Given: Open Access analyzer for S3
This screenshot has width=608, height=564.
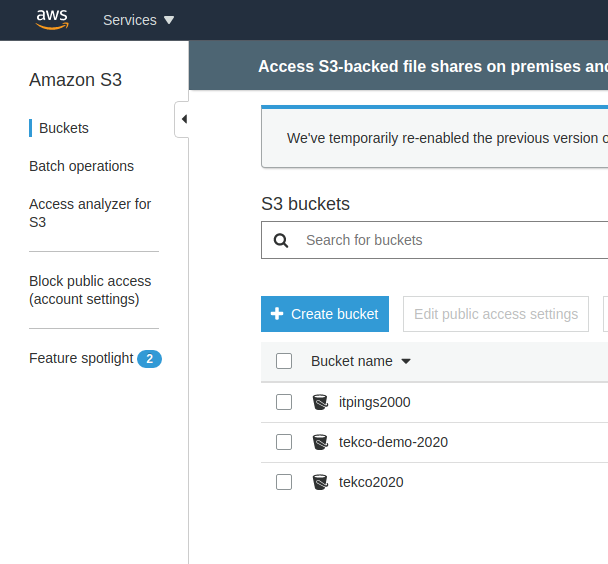Looking at the screenshot, I should click(x=90, y=213).
